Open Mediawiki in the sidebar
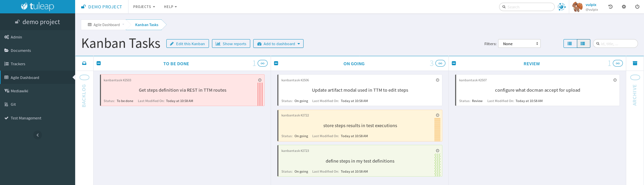 [38, 91]
